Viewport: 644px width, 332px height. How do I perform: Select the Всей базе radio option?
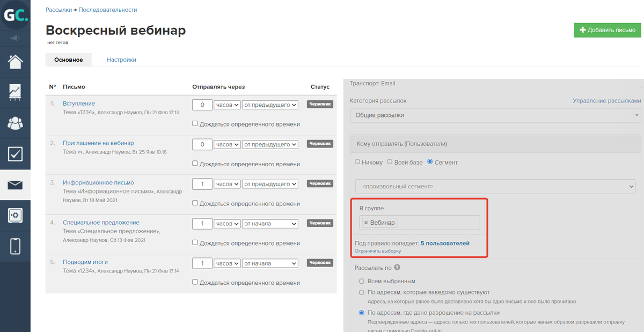click(x=390, y=163)
